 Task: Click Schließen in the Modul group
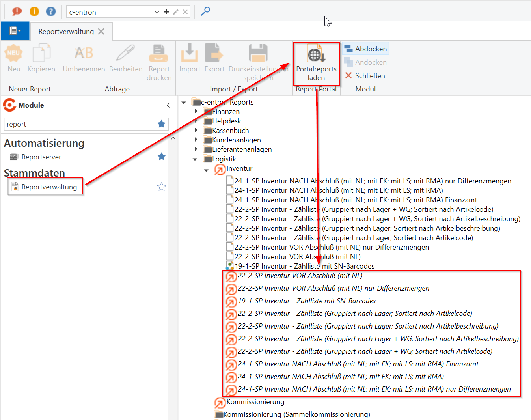[365, 76]
